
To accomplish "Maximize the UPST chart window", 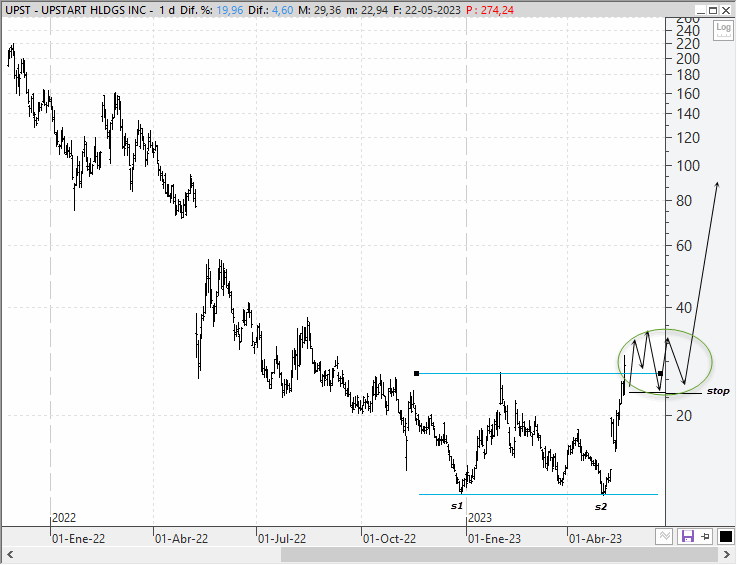I will (713, 10).
